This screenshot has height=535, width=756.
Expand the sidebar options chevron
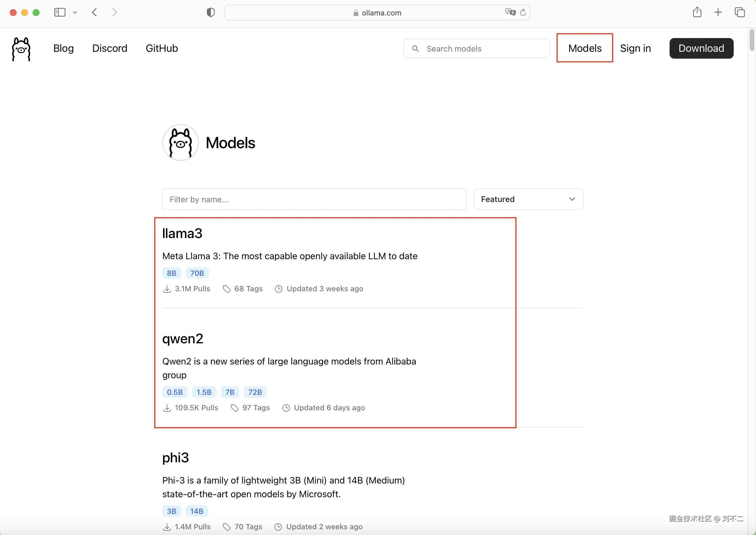[x=75, y=13]
